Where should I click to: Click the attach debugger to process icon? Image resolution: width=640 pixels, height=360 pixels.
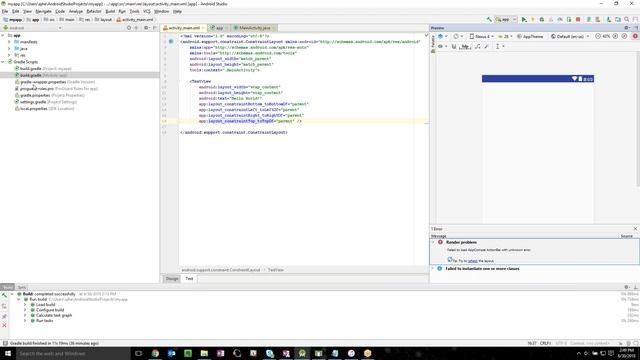(569, 19)
